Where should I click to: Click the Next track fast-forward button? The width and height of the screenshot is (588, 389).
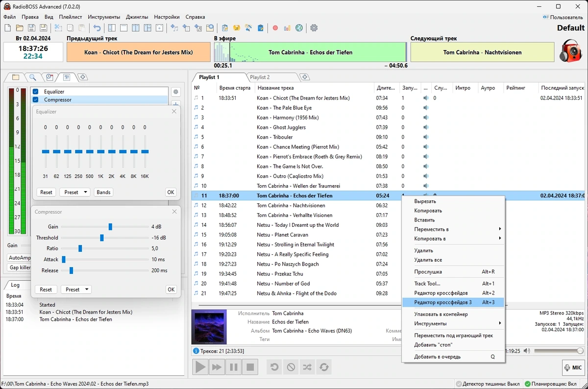(x=217, y=366)
